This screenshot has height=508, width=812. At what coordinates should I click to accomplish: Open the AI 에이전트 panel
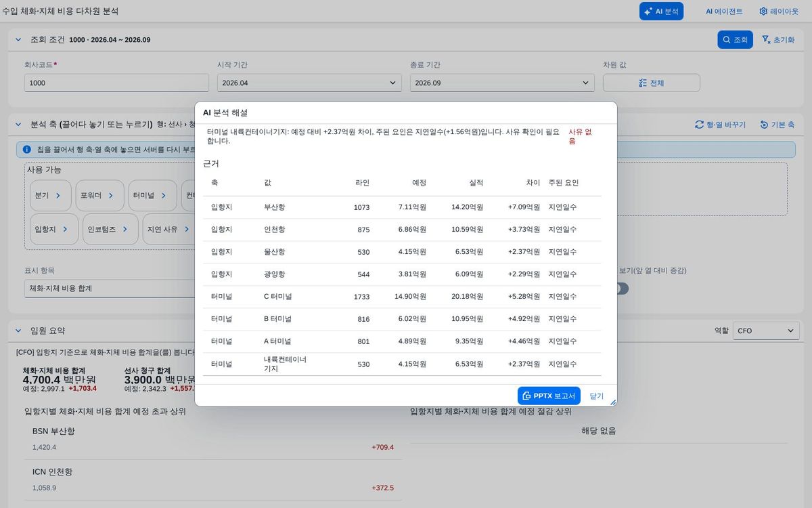[x=724, y=12]
